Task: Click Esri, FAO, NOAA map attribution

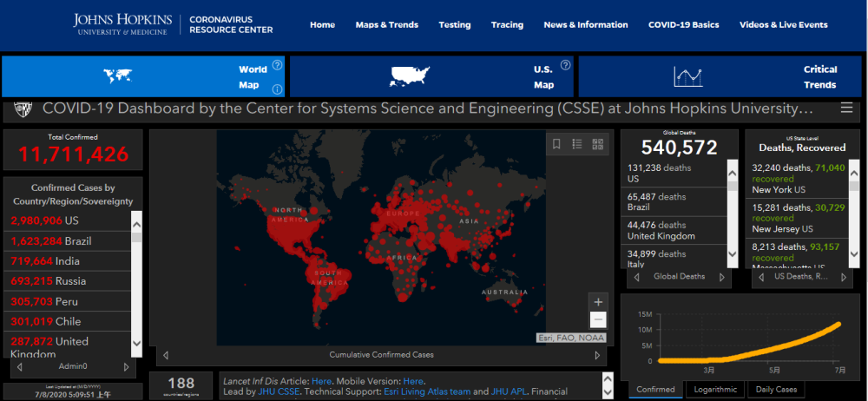Action: [x=571, y=338]
